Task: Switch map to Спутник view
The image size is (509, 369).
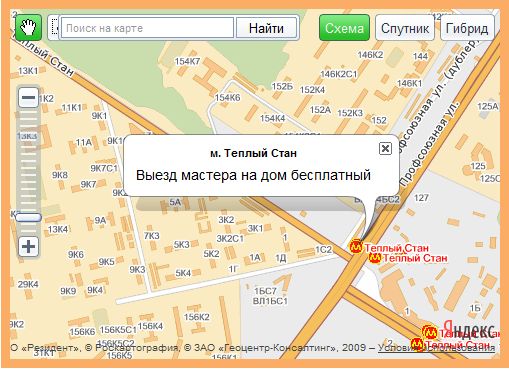Action: (x=405, y=28)
